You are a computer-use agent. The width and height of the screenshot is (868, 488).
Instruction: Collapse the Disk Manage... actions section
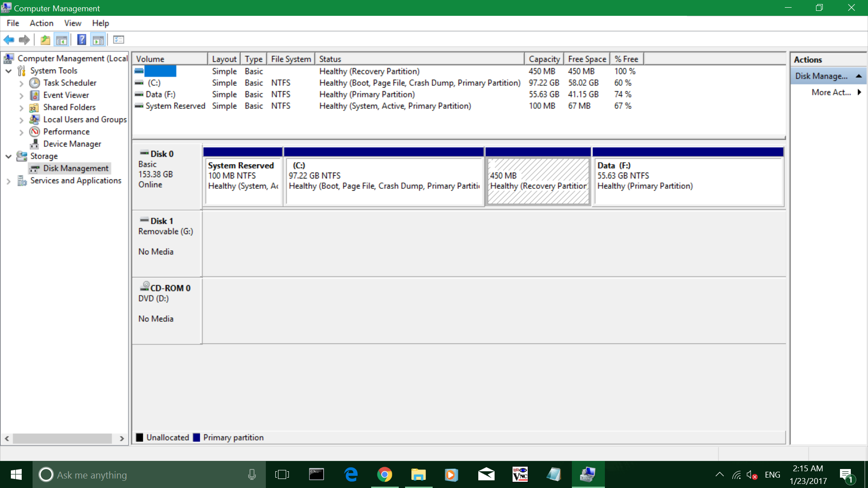tap(859, 76)
